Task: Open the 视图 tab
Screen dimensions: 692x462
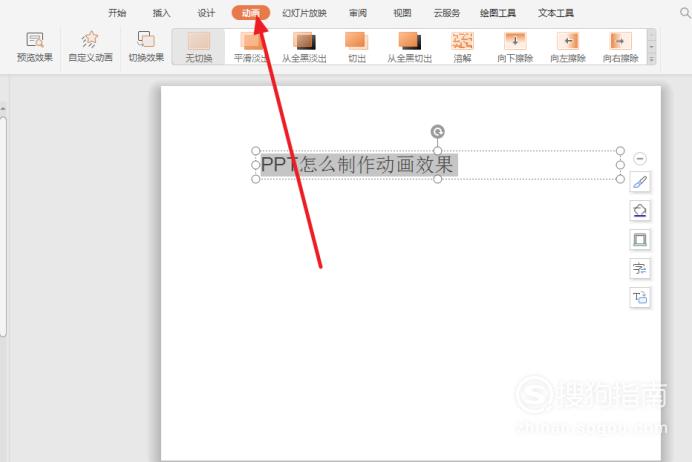Action: point(402,13)
